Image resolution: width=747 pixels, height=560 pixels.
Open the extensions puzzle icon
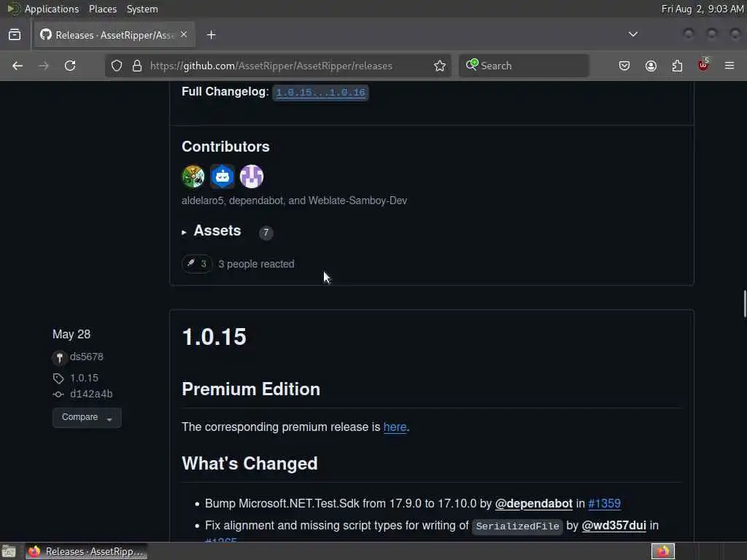coord(677,66)
